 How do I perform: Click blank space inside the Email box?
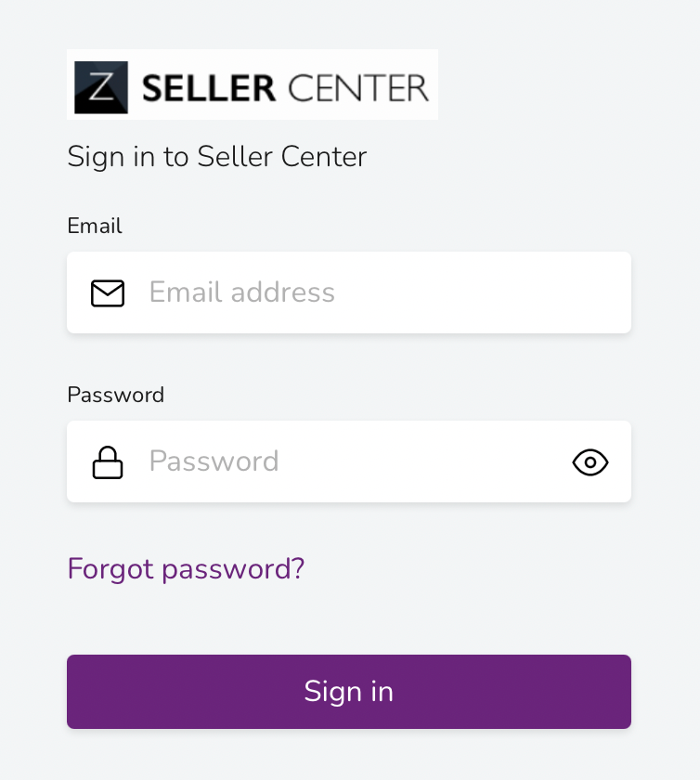click(x=483, y=293)
